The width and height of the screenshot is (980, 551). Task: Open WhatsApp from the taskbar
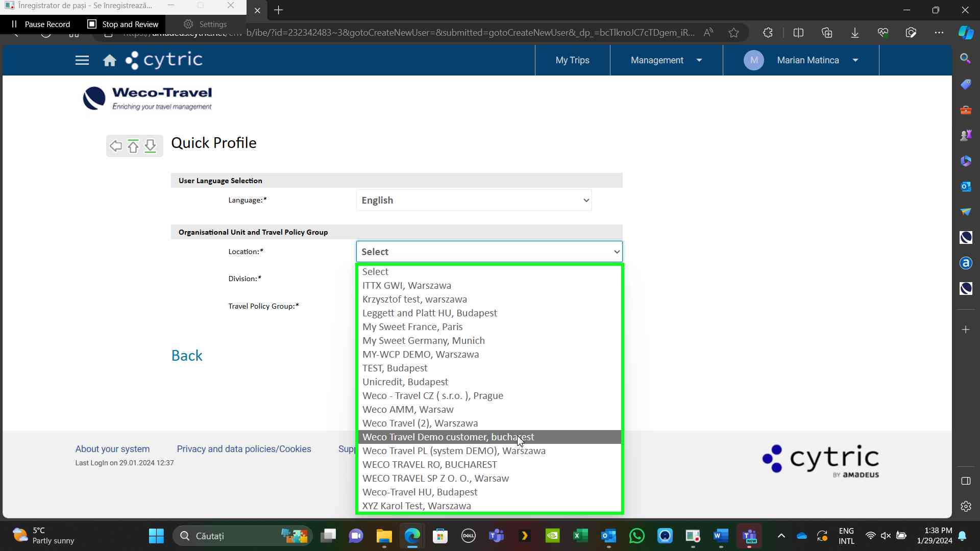636,536
